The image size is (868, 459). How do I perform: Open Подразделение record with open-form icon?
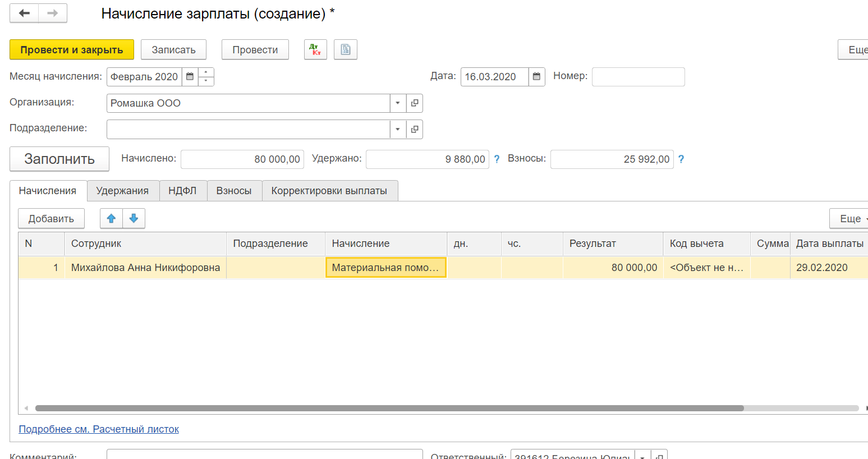[x=415, y=129]
